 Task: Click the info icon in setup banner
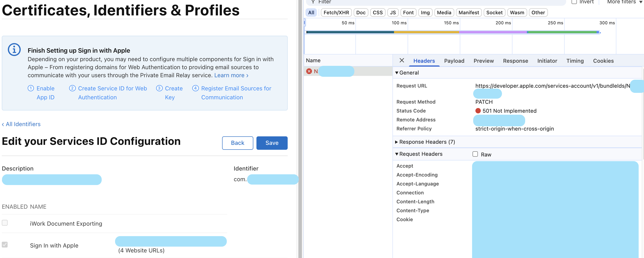click(x=14, y=50)
